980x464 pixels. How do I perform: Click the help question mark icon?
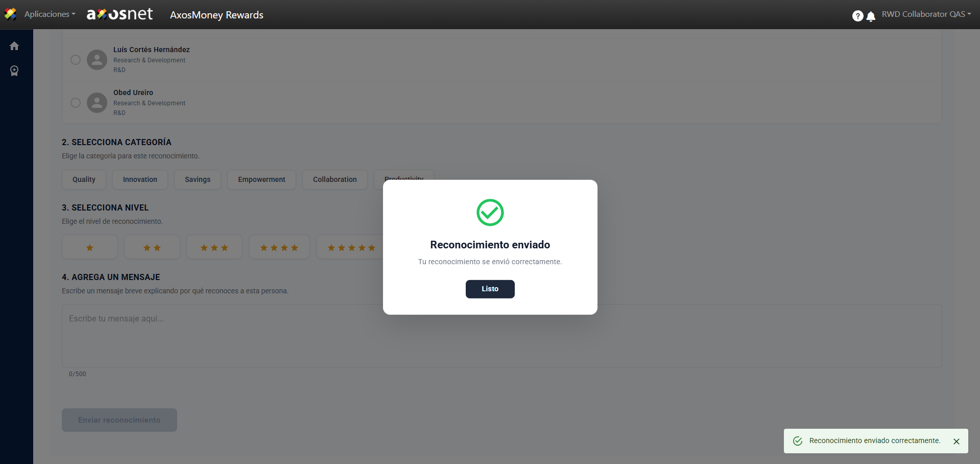(857, 16)
